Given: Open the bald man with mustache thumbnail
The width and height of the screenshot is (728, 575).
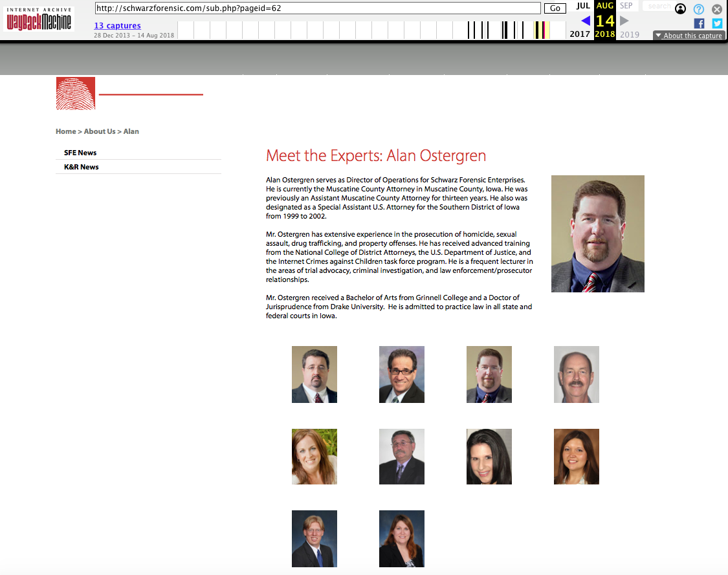Looking at the screenshot, I should coord(576,374).
